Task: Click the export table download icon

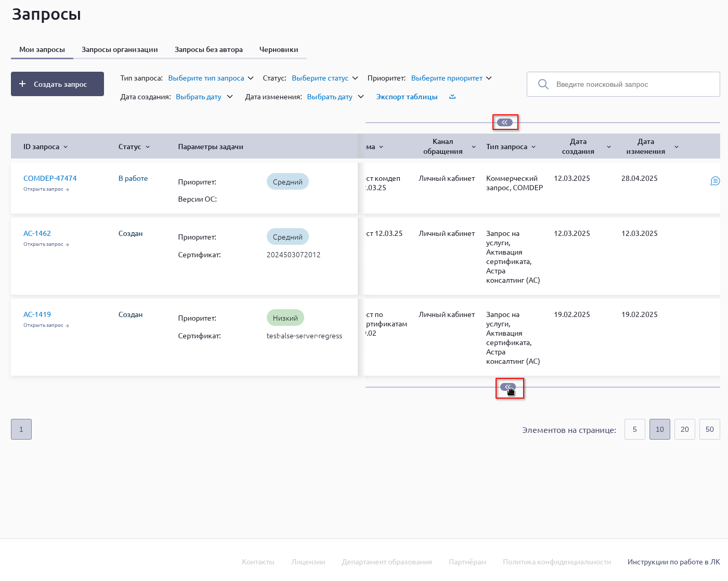Action: click(x=452, y=97)
